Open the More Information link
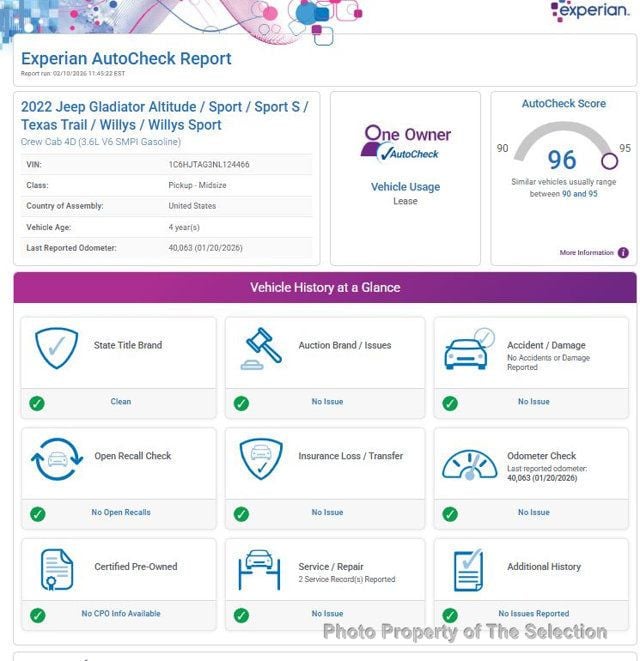The height and width of the screenshot is (661, 640). point(586,253)
